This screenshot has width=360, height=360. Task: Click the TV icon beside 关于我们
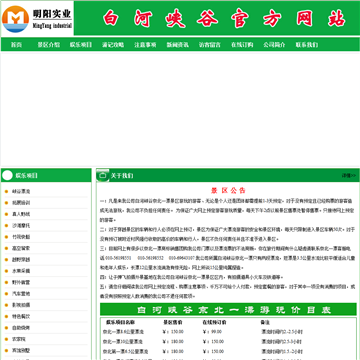(103, 175)
